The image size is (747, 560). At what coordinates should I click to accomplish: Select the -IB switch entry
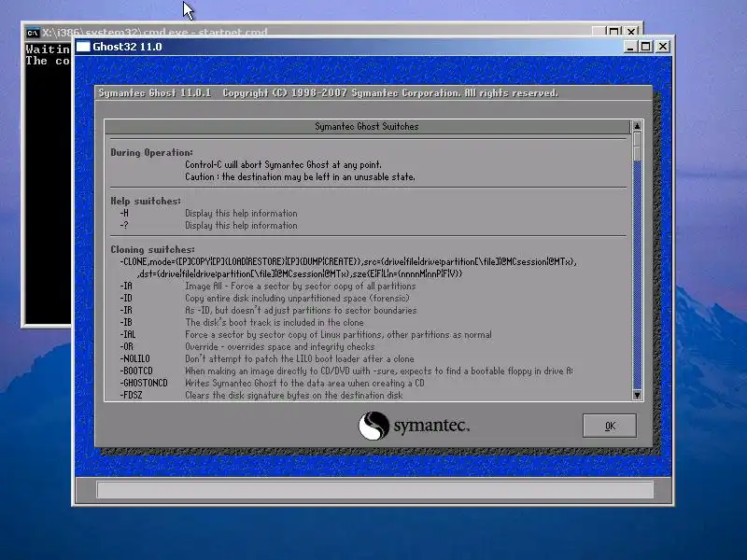126,322
